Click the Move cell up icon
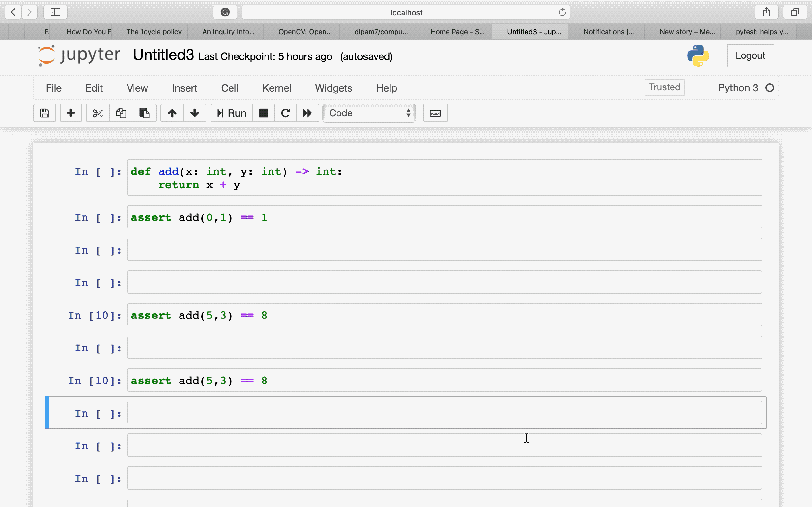Screen dimensions: 812x507 (x=171, y=113)
